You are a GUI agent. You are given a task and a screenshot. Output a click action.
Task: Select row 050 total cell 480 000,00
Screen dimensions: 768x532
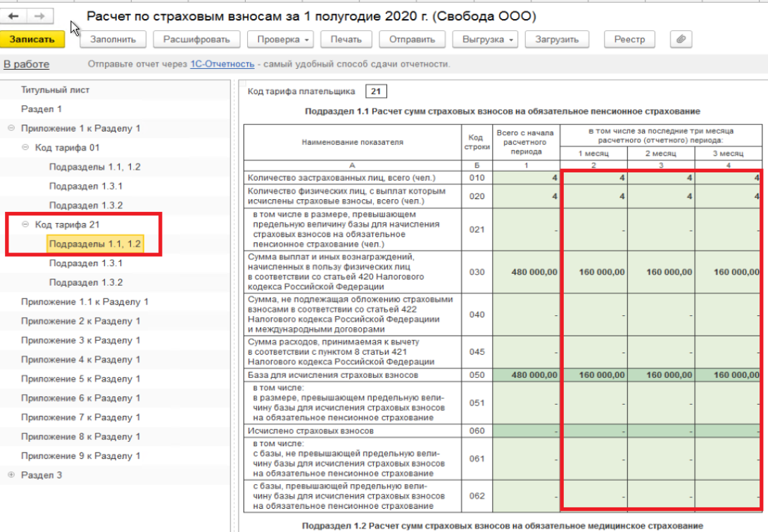pos(526,375)
